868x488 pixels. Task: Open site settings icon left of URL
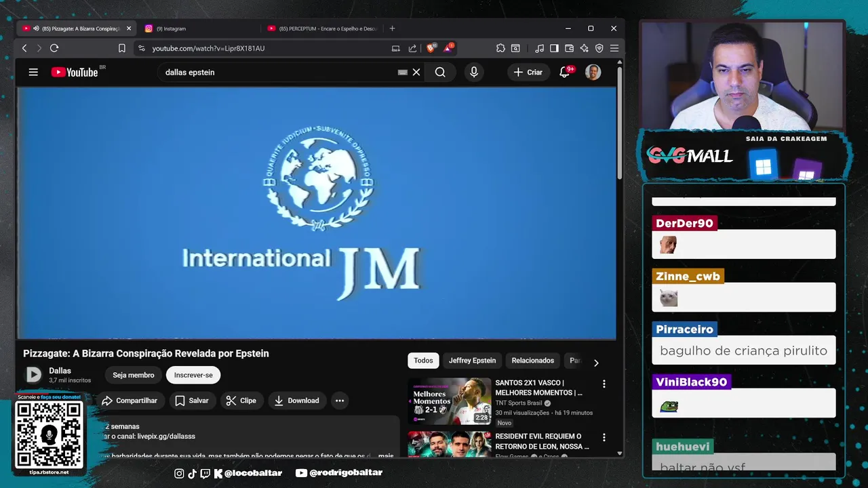[x=141, y=48]
